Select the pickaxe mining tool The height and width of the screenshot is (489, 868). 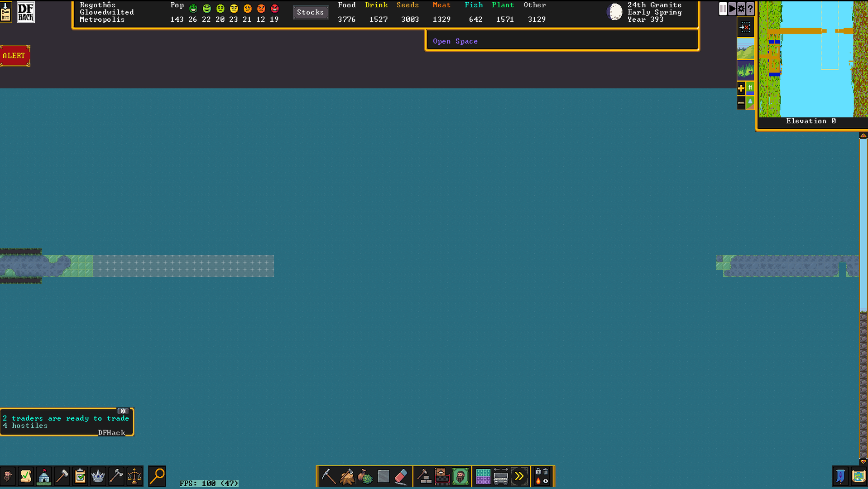point(329,476)
